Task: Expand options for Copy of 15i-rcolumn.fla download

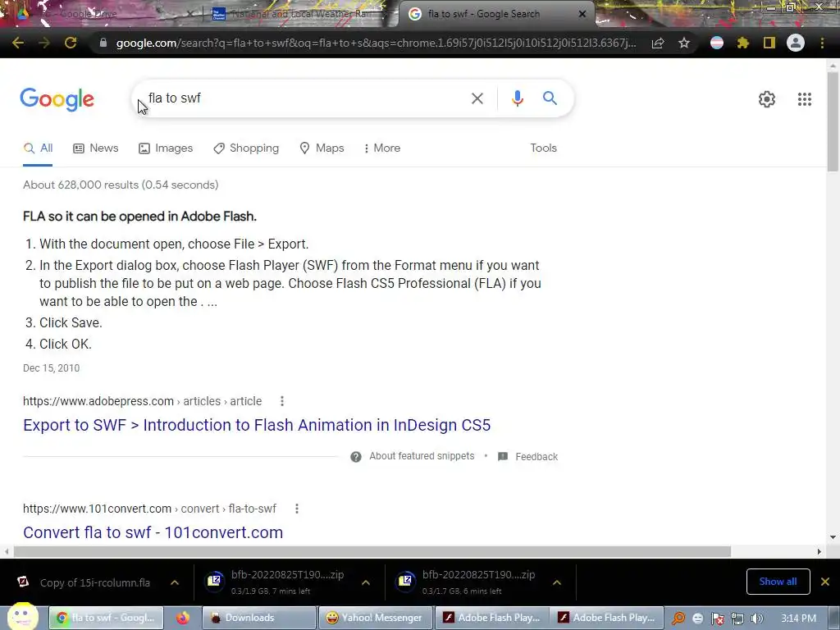Action: coord(175,582)
